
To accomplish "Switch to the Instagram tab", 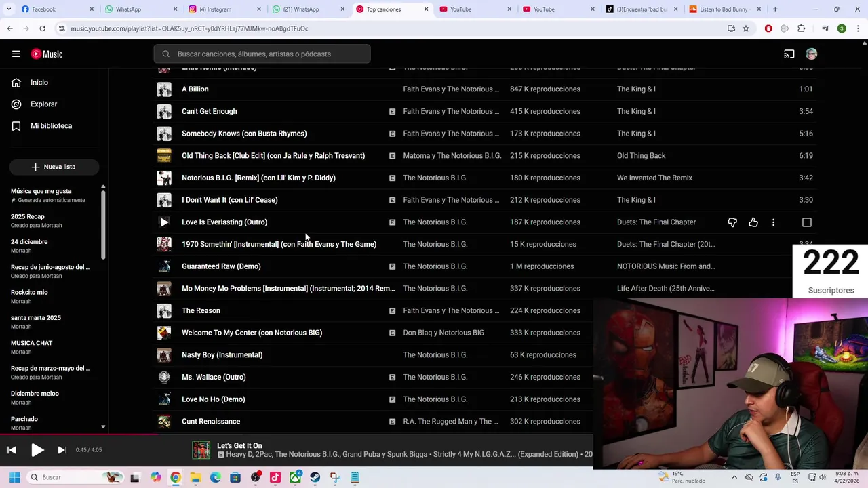I will coord(224,9).
